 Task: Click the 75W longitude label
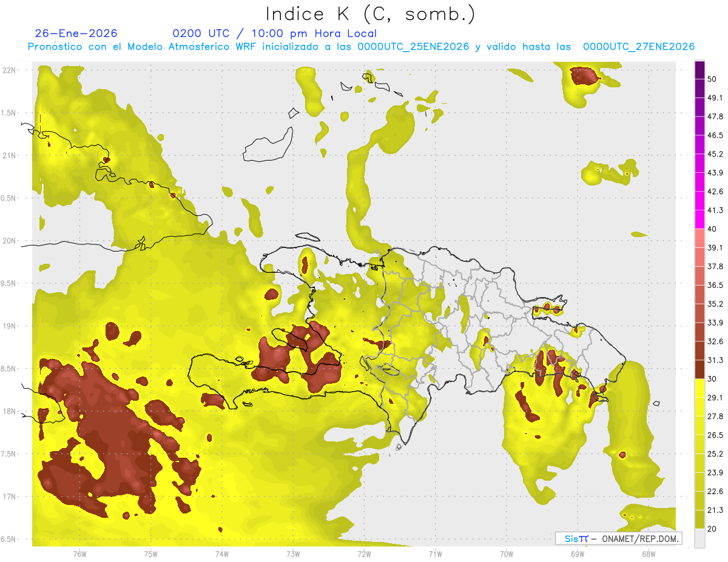tap(150, 554)
